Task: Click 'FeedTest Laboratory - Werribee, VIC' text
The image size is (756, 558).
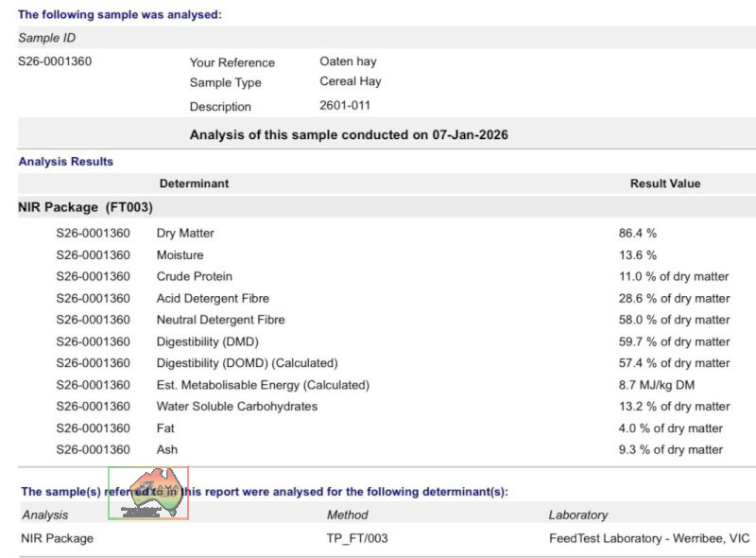Action: tap(648, 538)
